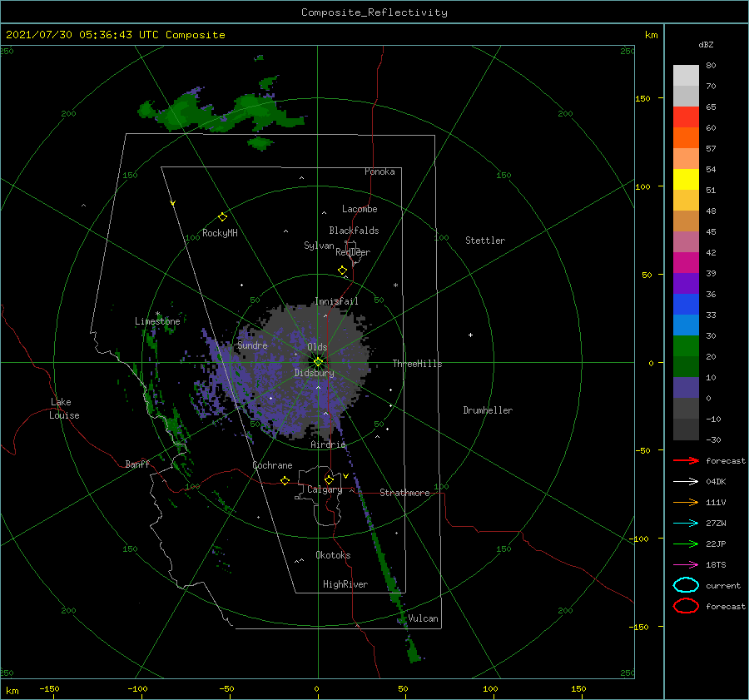Select the purple swatch between 10 and 0
Viewport: 749px width, 700px height.
(x=686, y=388)
